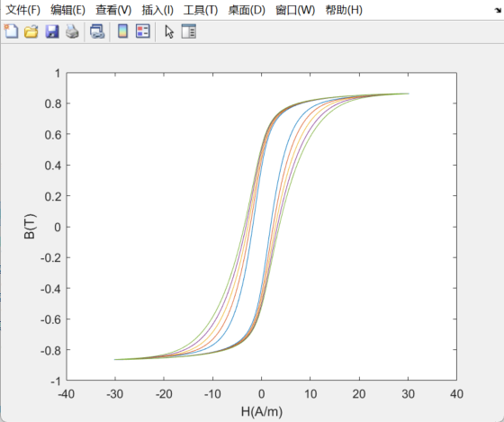This screenshot has height=422, width=504.
Task: Insert a legend using the toolbar icon
Action: coord(143,31)
